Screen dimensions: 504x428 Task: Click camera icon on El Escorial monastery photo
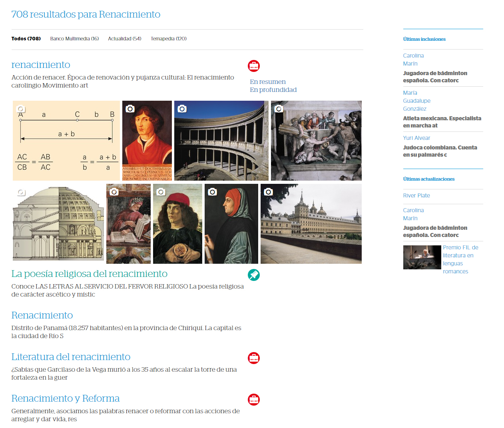click(x=268, y=192)
